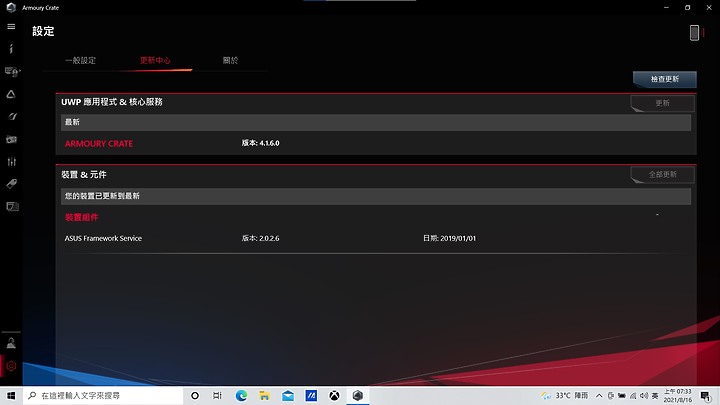This screenshot has height=405, width=720.
Task: Click the 檢查更新 button
Action: pyautogui.click(x=664, y=79)
